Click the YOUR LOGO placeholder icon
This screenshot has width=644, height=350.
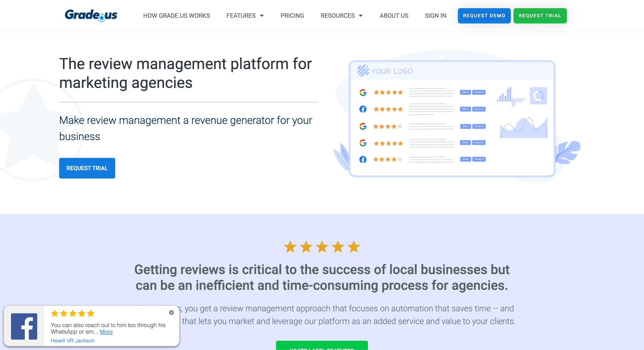363,71
